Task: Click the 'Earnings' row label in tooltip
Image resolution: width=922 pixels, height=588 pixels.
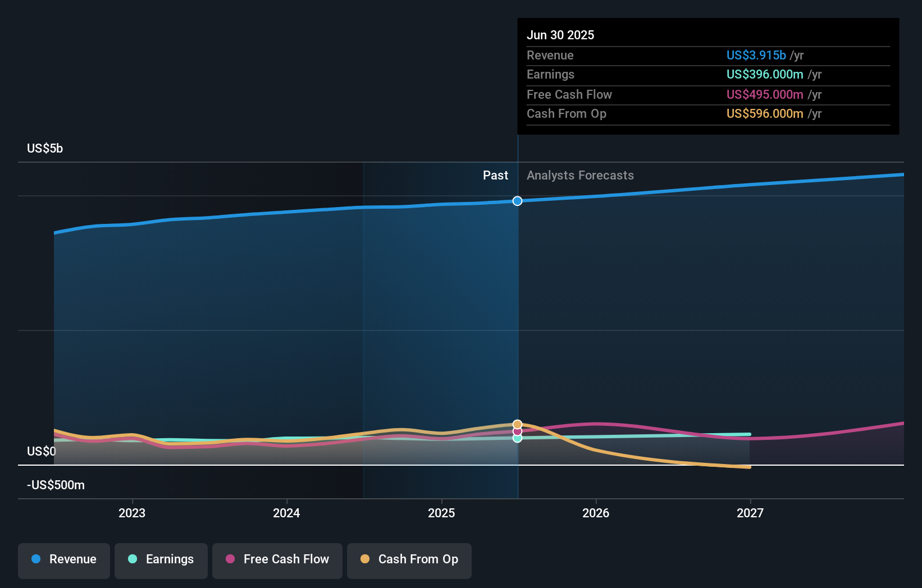Action: [x=550, y=74]
